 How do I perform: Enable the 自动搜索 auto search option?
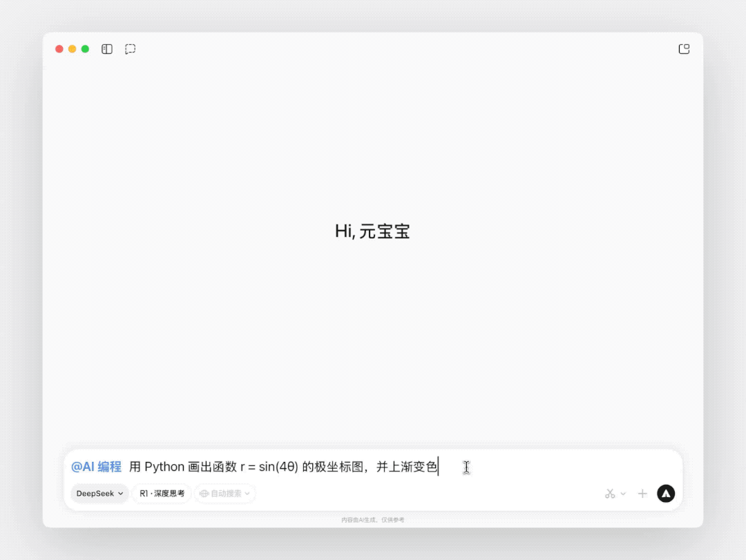(224, 493)
